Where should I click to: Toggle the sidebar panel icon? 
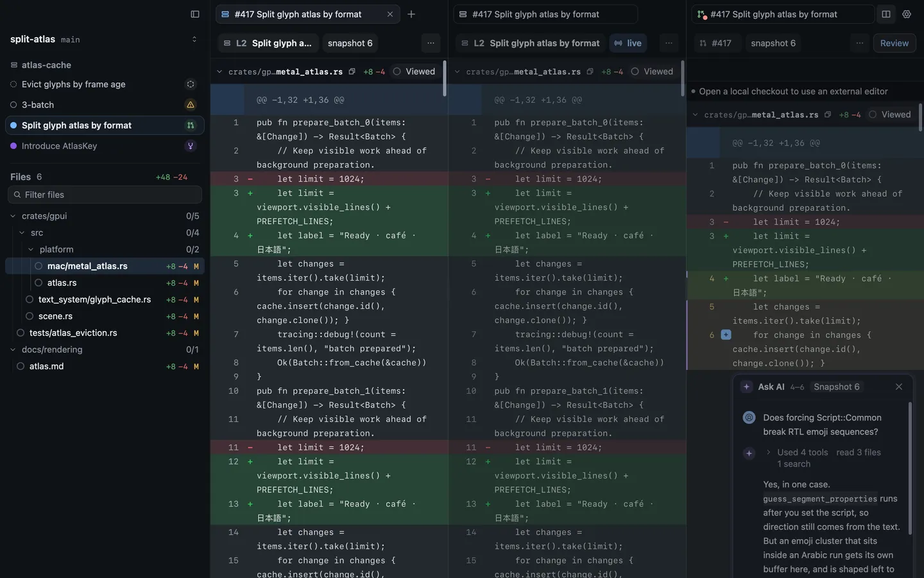pos(195,14)
